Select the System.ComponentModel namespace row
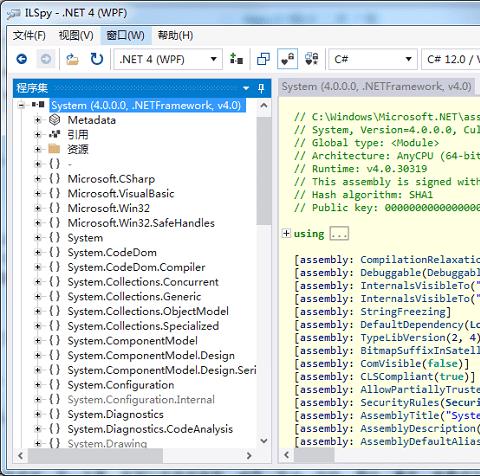 132,341
